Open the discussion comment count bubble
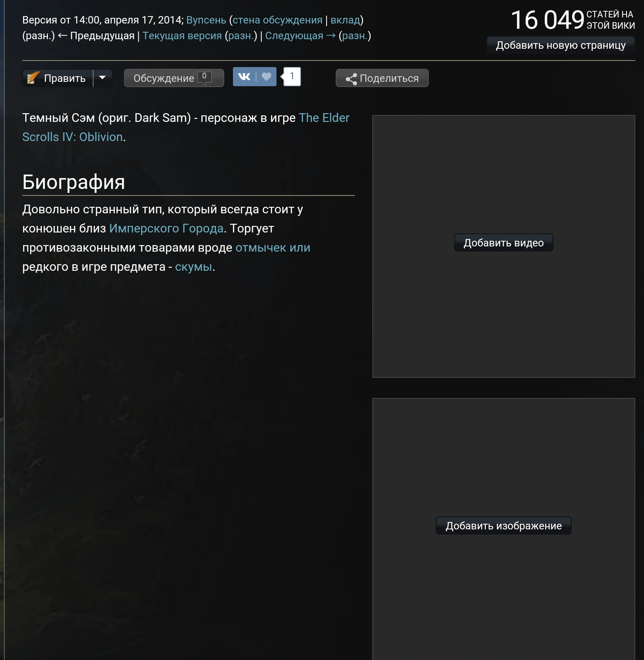 (x=205, y=77)
